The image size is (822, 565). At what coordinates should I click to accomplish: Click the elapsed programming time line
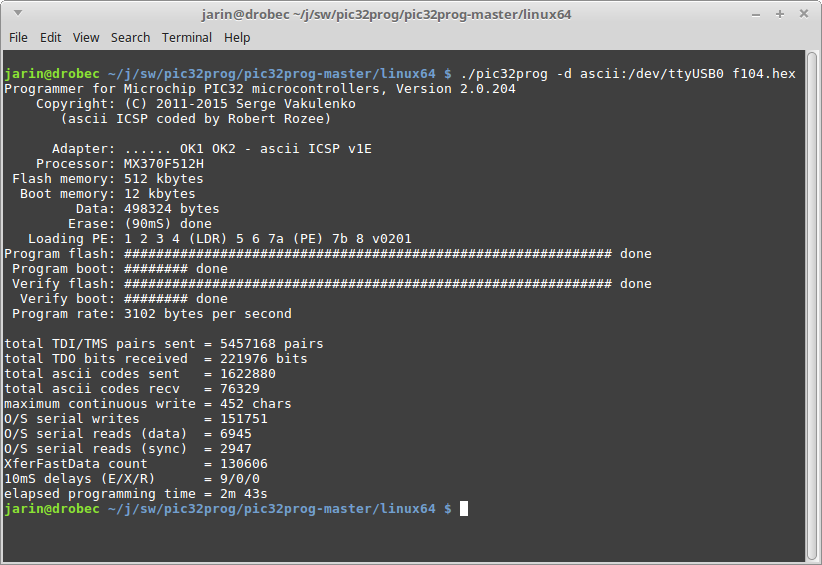click(136, 494)
